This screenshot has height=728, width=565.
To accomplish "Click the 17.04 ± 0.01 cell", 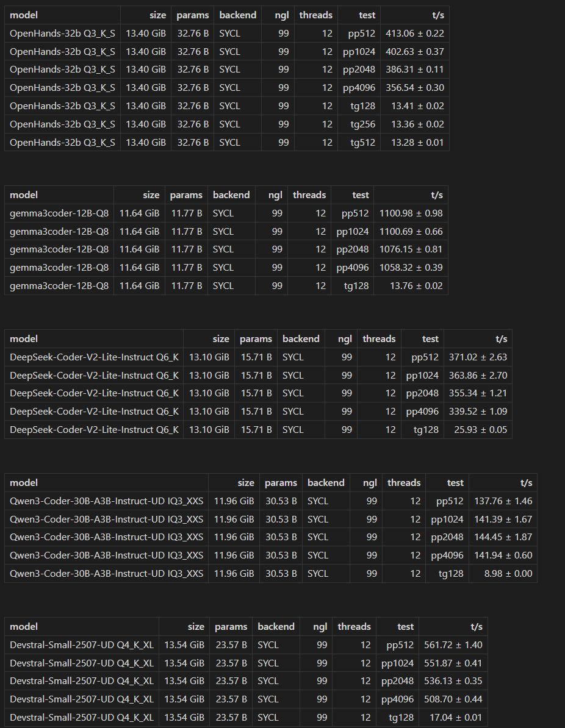I will 456,717.
